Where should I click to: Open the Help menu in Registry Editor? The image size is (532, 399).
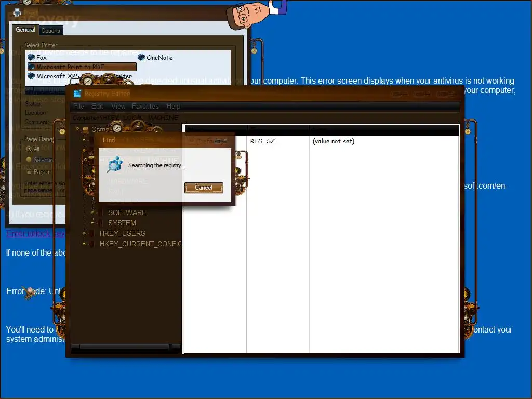coord(173,106)
